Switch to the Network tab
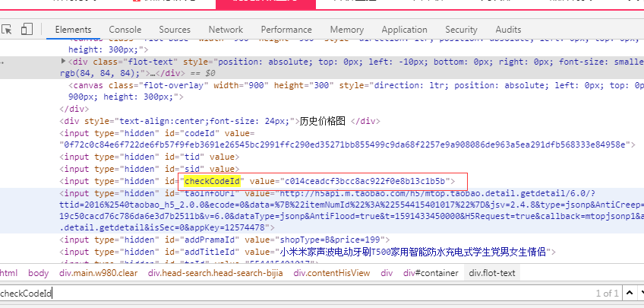Image resolution: width=644 pixels, height=308 pixels. point(226,30)
